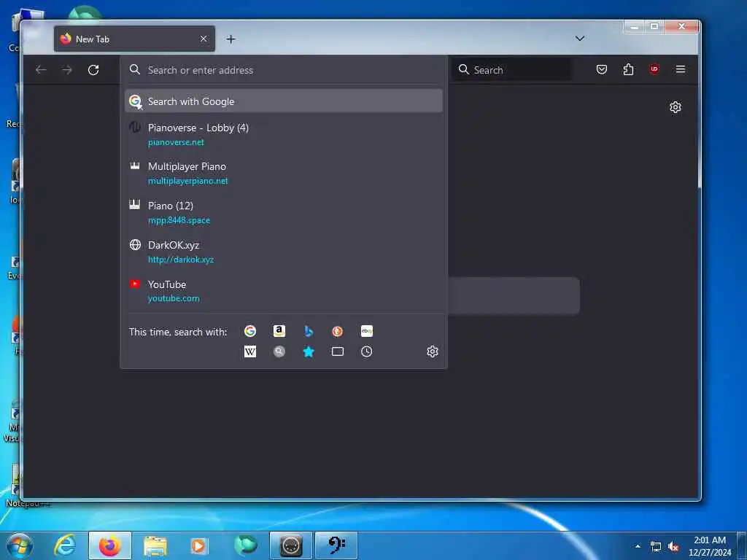This screenshot has width=747, height=560.
Task: Pick the gray magnifier search engine icon
Action: [279, 351]
